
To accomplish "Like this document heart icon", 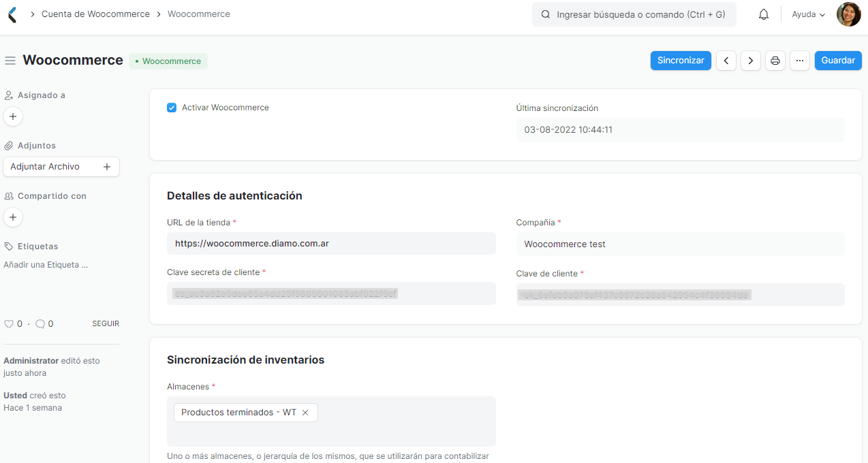I will tap(9, 324).
